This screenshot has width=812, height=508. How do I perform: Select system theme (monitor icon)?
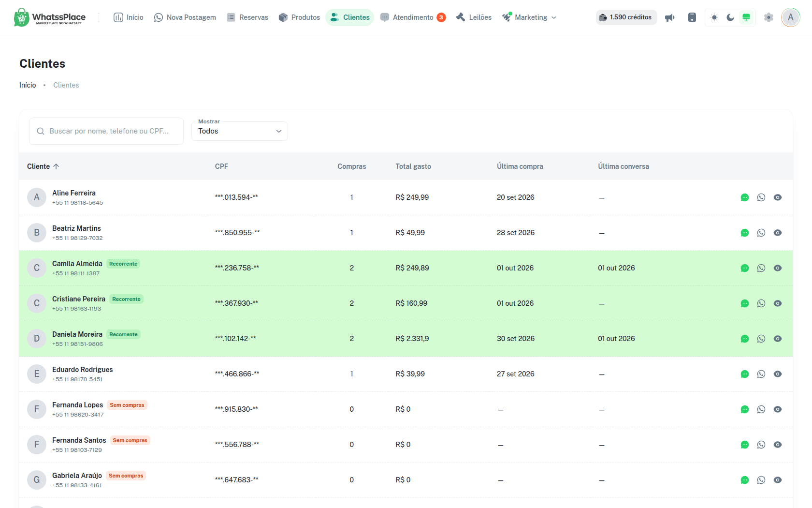coord(746,17)
